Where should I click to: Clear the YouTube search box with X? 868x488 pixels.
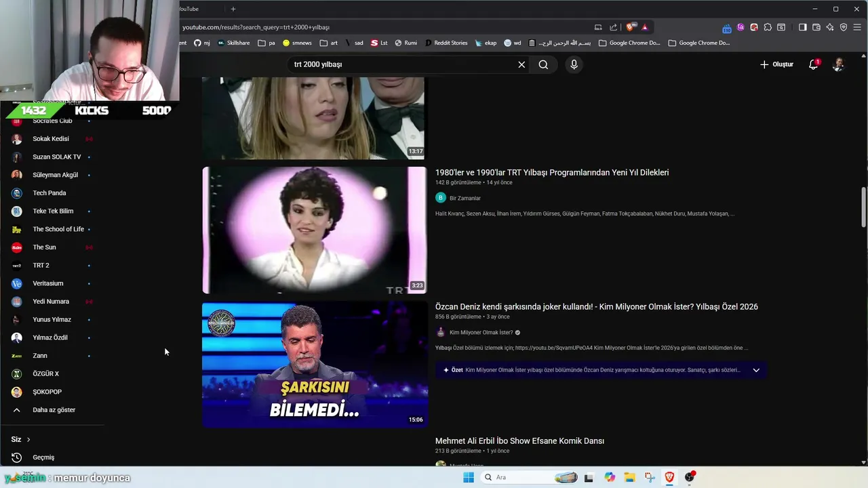click(521, 64)
